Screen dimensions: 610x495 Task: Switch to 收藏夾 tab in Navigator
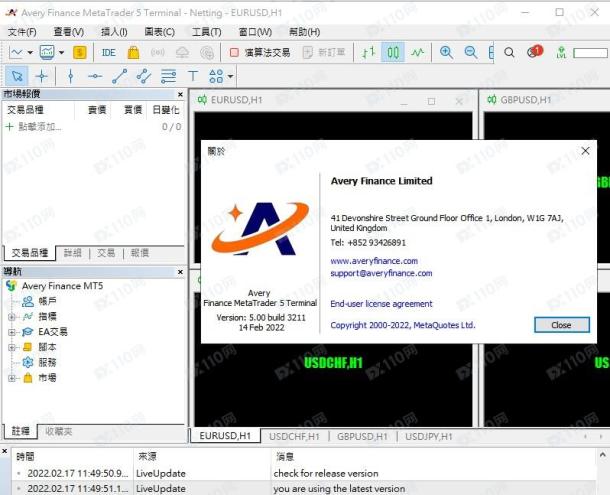click(58, 431)
